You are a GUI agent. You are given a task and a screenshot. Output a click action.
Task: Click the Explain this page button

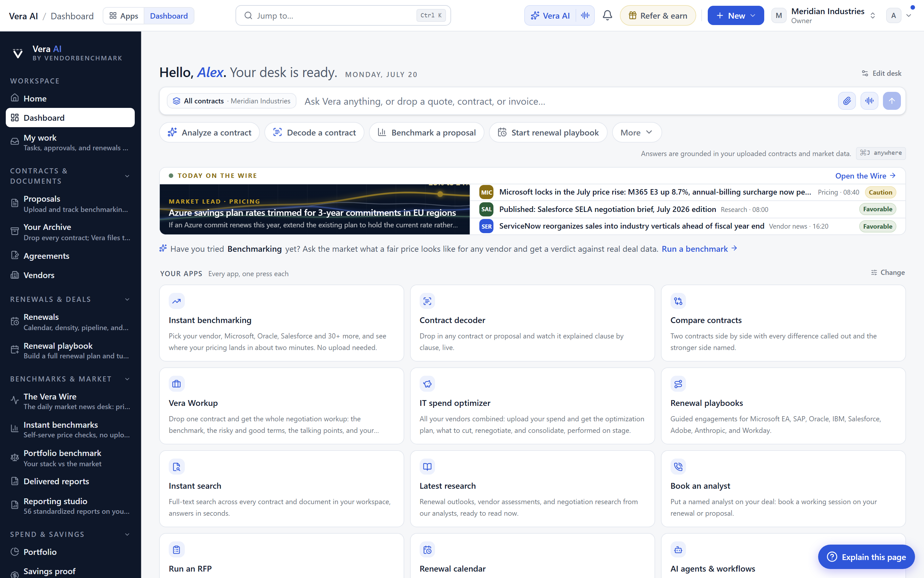tap(866, 557)
